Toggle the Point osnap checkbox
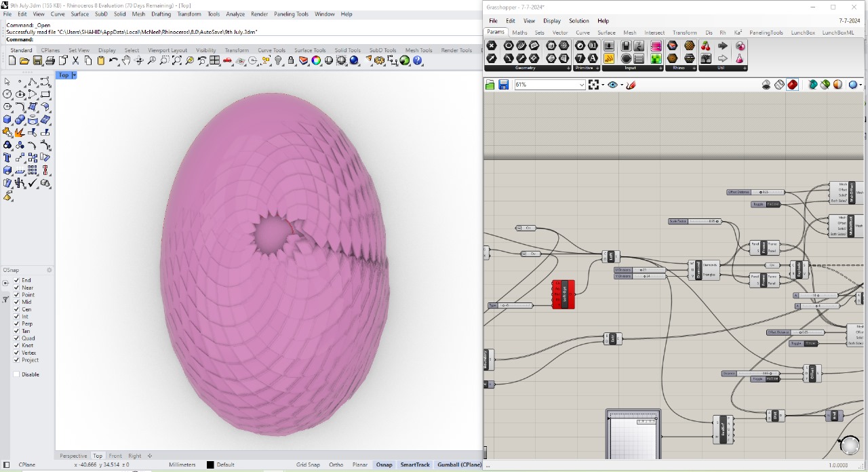 16,294
